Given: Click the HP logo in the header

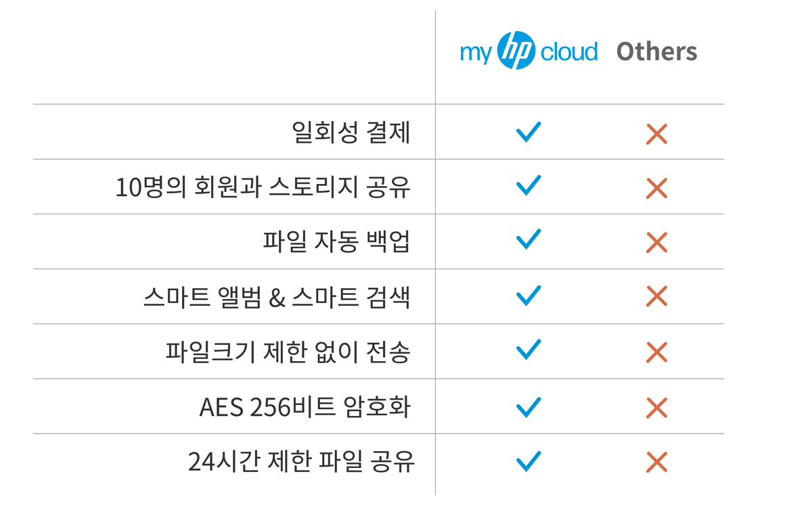Looking at the screenshot, I should pos(516,52).
